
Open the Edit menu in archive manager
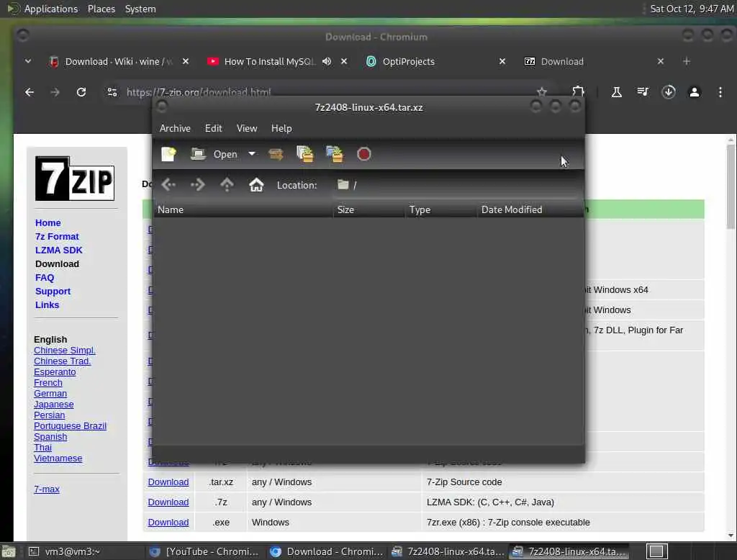[x=213, y=128]
